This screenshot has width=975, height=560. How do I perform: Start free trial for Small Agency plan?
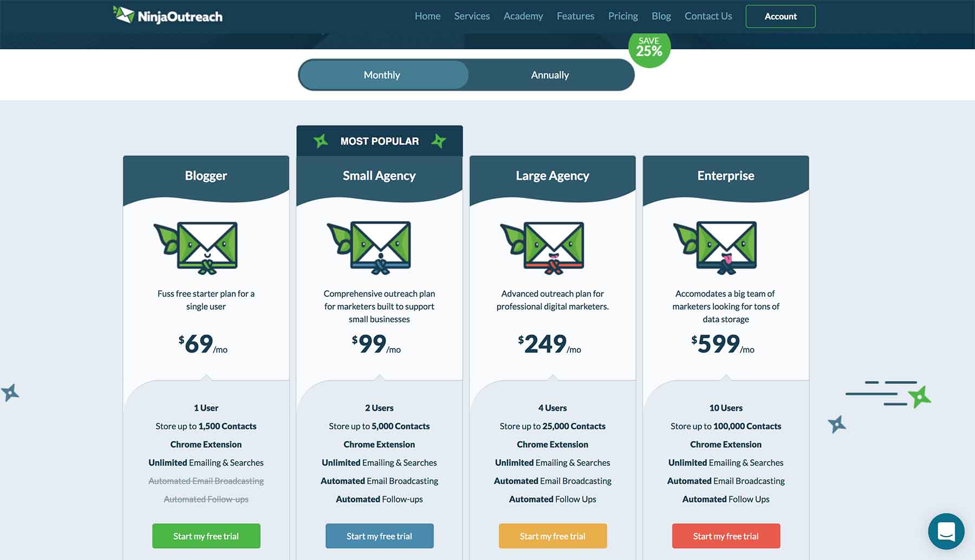point(380,536)
